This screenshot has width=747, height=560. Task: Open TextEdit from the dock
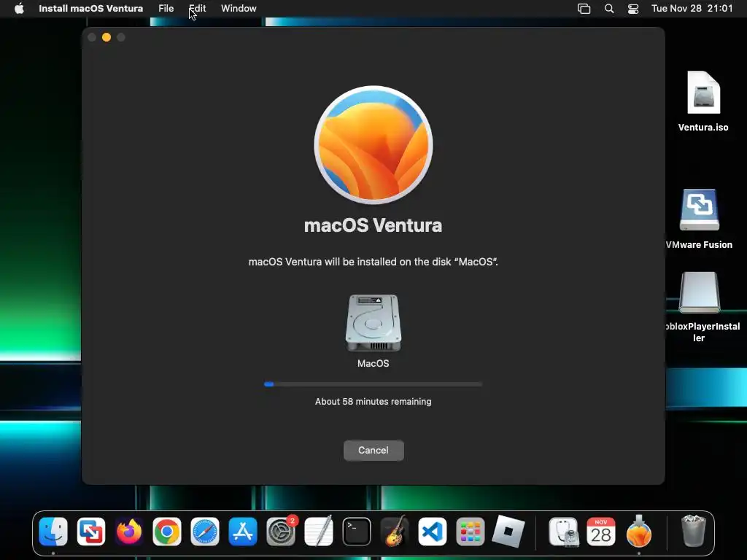coord(319,532)
